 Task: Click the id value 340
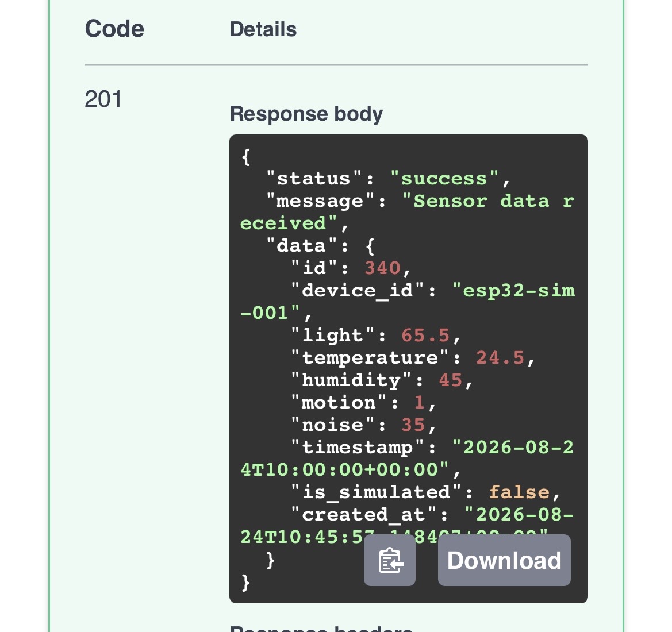(x=382, y=268)
